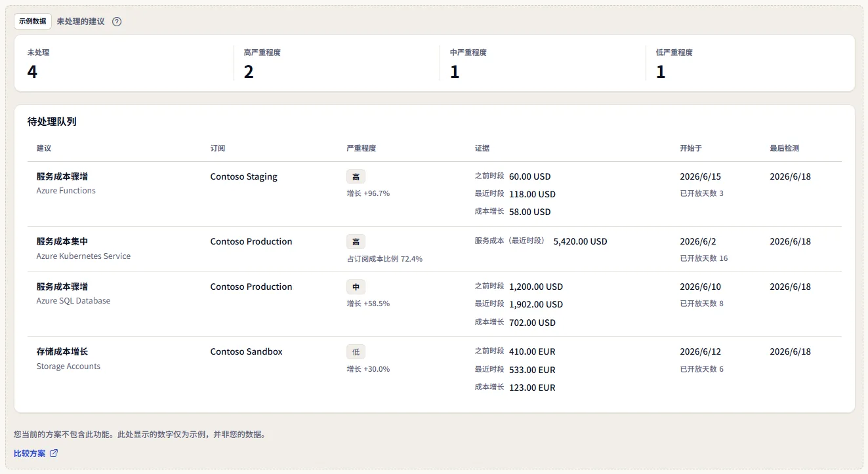Select the 存储成本增长 recommendation title

coord(62,351)
